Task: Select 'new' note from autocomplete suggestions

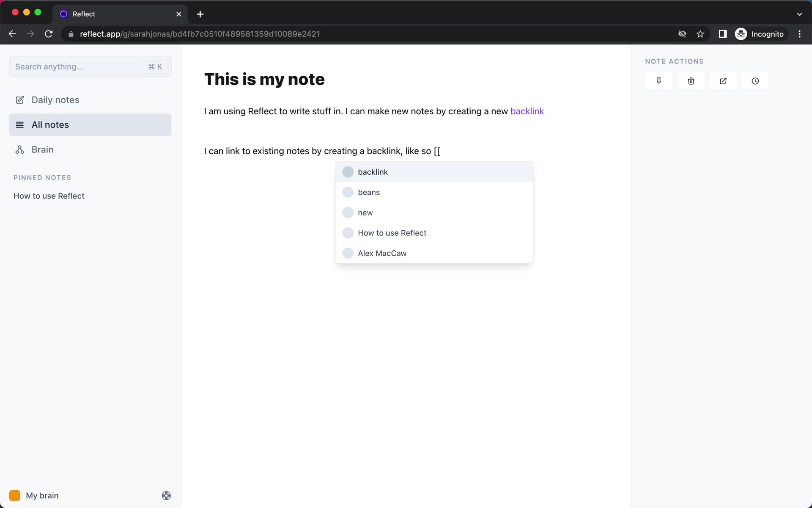Action: 365,212
